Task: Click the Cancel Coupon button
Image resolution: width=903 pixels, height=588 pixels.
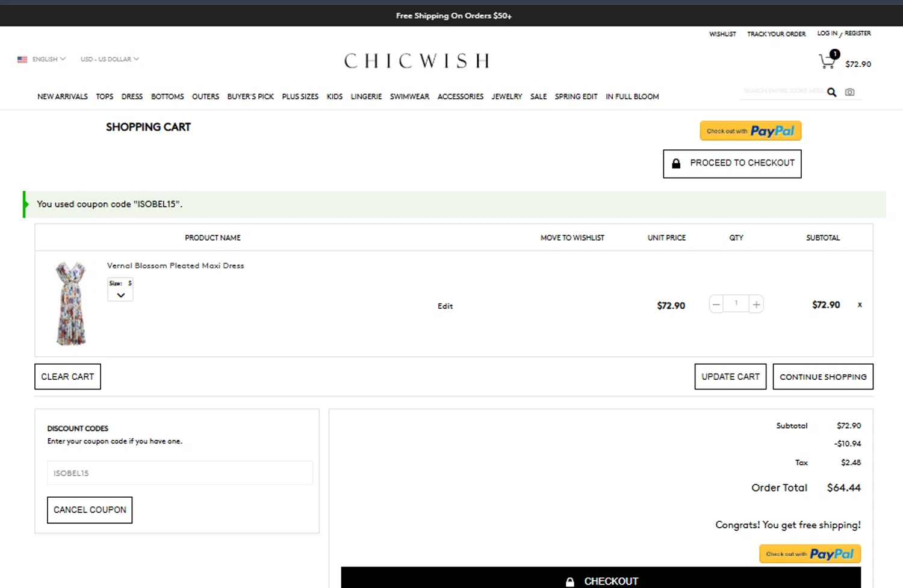Action: tap(90, 510)
